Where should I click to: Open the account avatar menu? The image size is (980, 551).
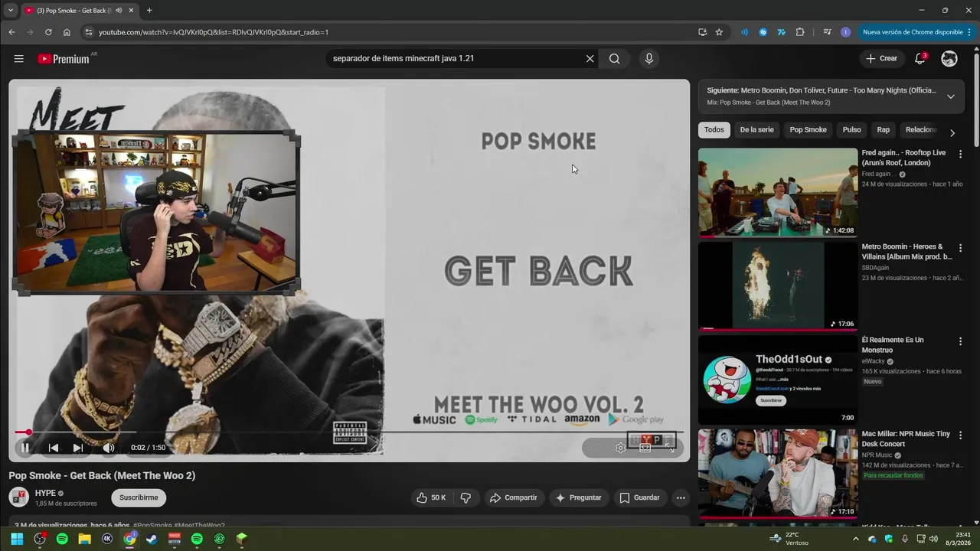tap(949, 59)
